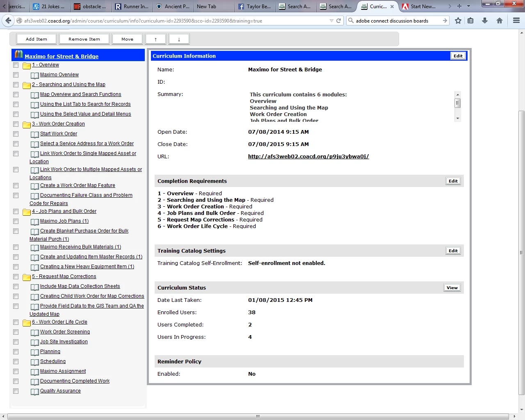Open the bookmarks list icon
The width and height of the screenshot is (525, 420).
[470, 21]
